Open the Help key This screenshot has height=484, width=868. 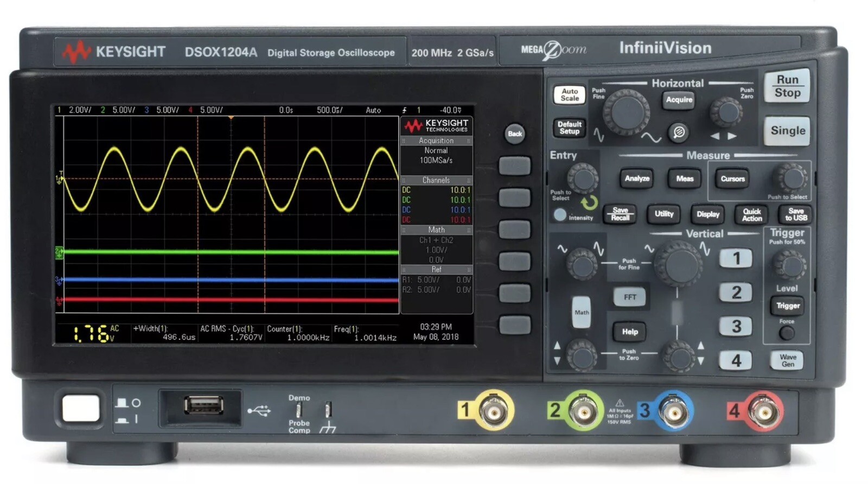(630, 332)
